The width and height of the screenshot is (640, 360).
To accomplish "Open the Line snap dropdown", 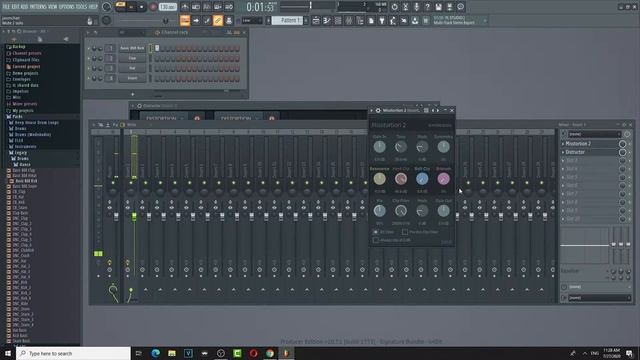I will pyautogui.click(x=252, y=20).
